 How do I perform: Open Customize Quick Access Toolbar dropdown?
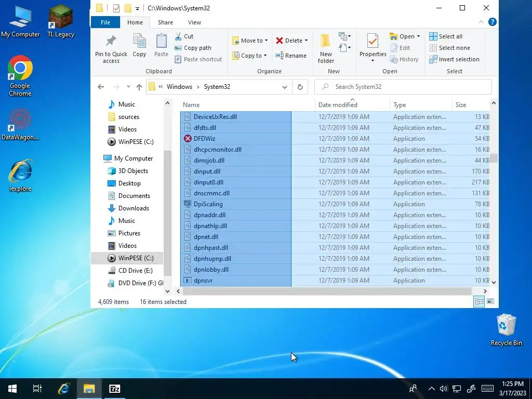tap(137, 8)
